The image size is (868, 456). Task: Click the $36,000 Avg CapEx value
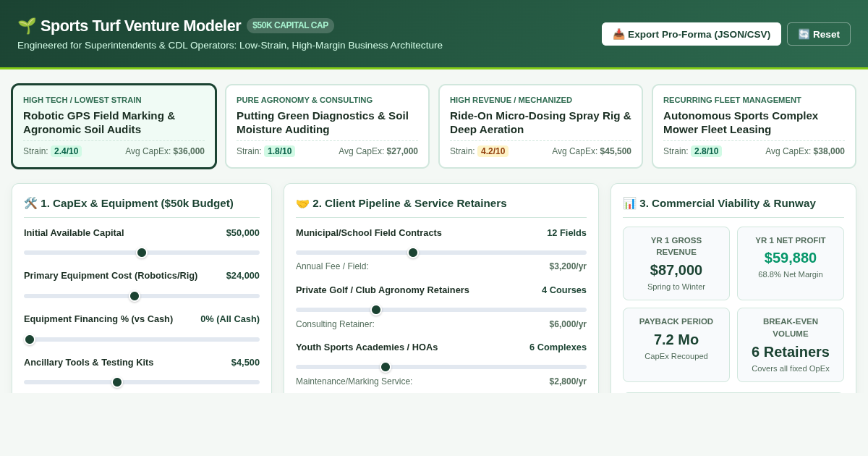pyautogui.click(x=189, y=151)
